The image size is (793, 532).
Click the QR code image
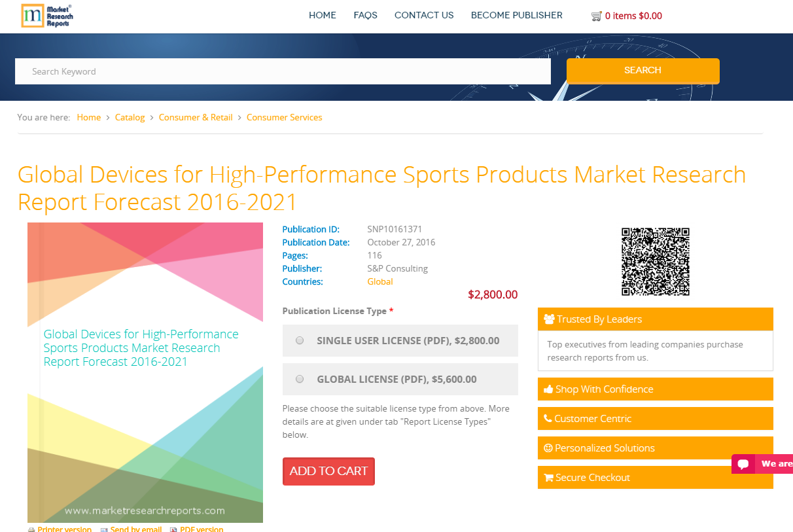[x=655, y=262]
